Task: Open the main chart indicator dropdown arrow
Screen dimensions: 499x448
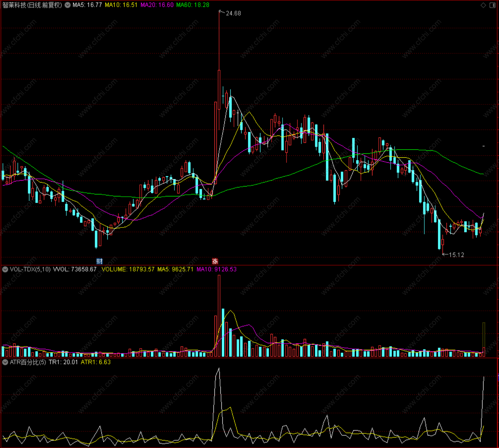Action: coord(67,5)
